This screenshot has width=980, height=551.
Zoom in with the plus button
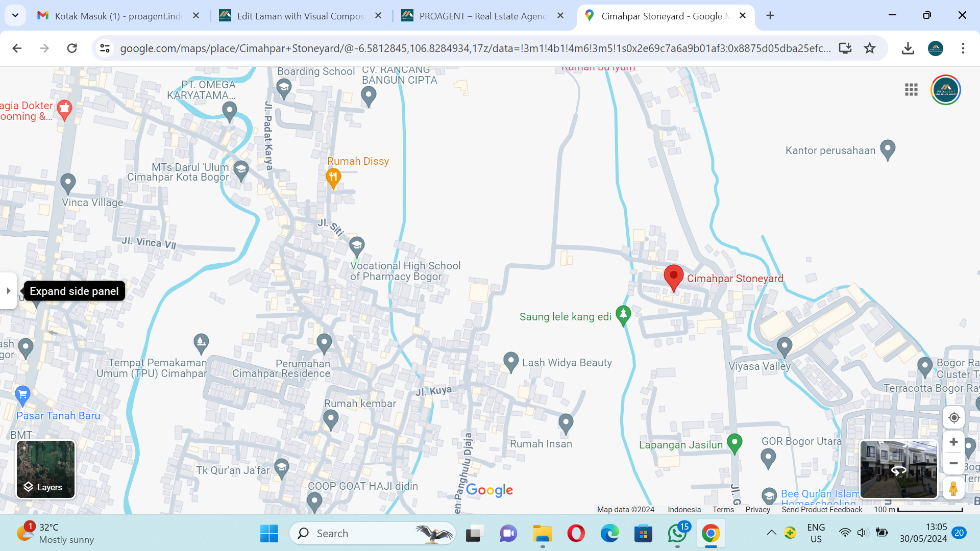pos(953,442)
